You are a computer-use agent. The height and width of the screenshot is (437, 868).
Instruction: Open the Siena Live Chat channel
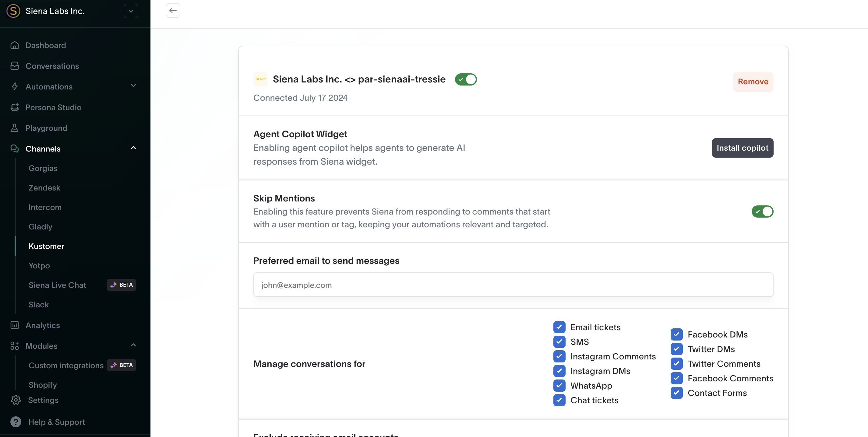[x=57, y=285]
